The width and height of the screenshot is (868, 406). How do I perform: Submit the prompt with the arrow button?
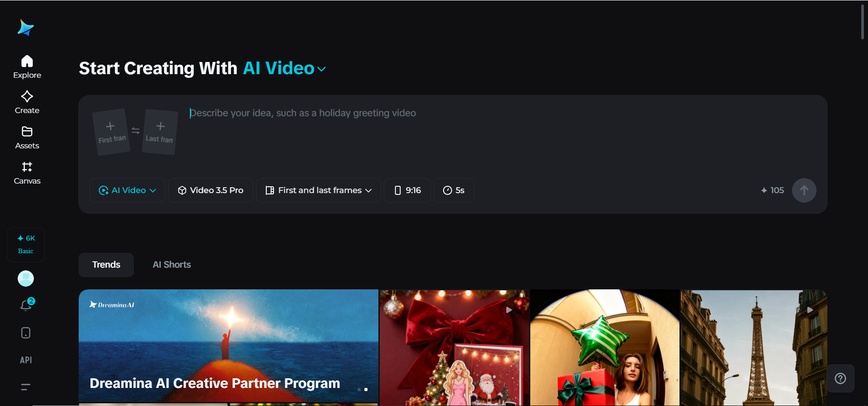click(804, 190)
